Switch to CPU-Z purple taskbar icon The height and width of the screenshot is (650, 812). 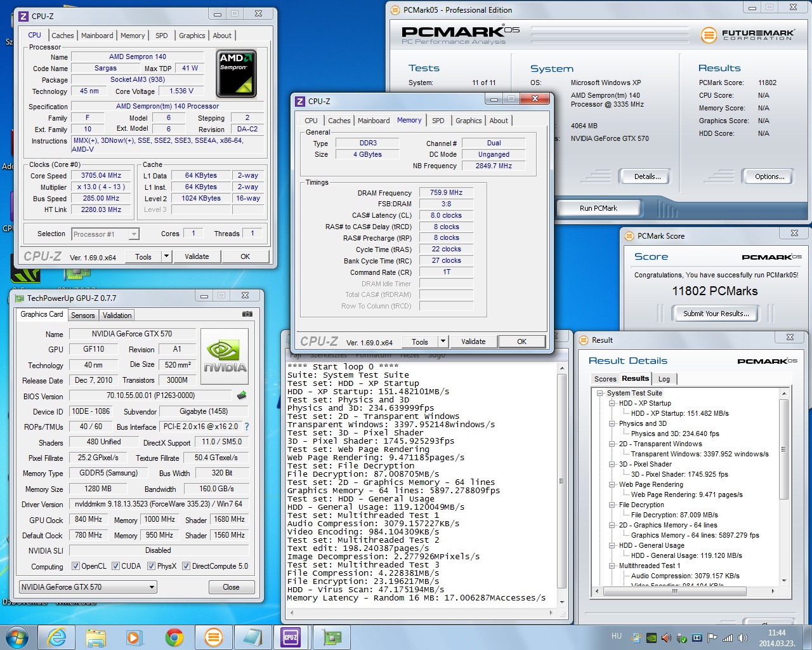[x=291, y=637]
